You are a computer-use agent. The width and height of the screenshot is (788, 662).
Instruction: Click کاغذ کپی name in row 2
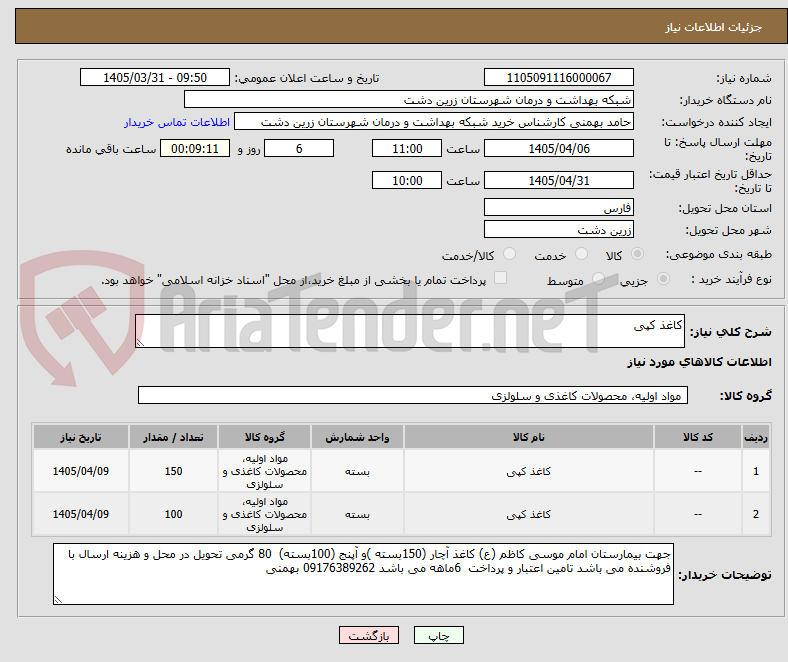click(529, 514)
